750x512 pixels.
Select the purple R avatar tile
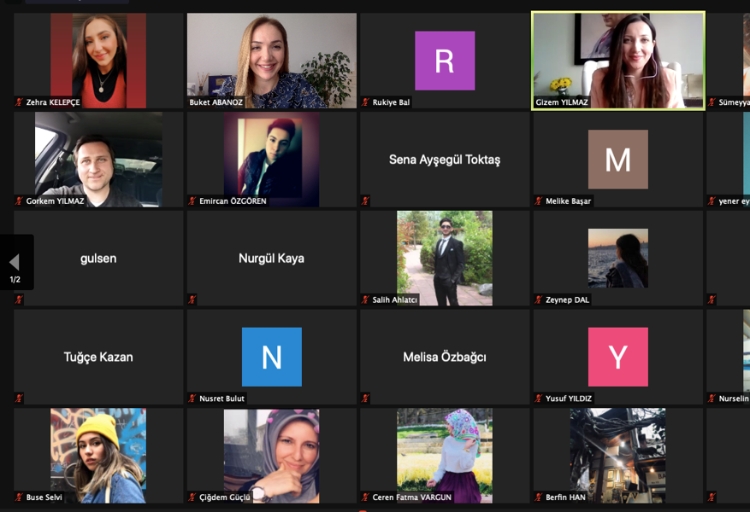[444, 60]
